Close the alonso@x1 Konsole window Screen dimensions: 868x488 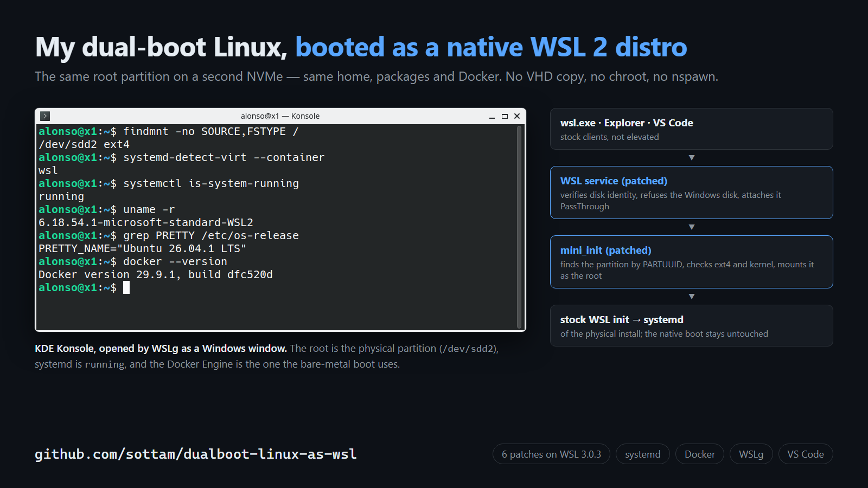(x=517, y=116)
